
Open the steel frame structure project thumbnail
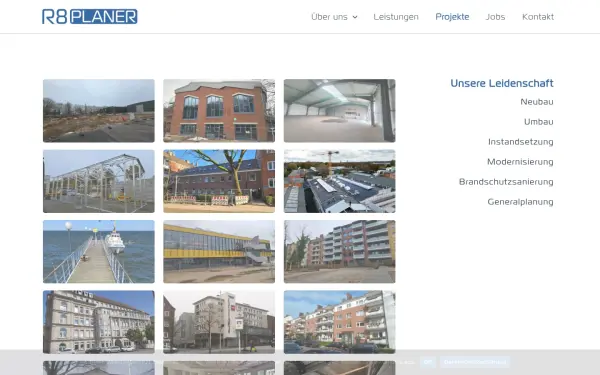(99, 181)
